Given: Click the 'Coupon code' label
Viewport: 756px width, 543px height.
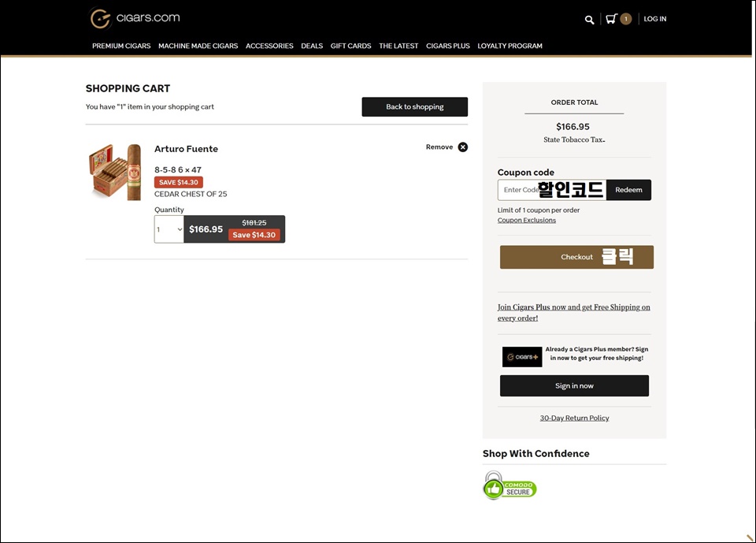Looking at the screenshot, I should [526, 173].
